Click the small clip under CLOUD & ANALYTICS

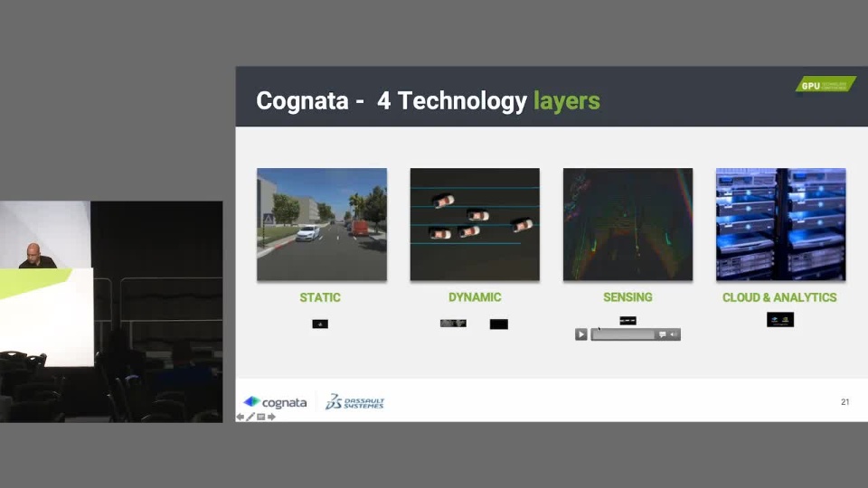click(x=780, y=319)
